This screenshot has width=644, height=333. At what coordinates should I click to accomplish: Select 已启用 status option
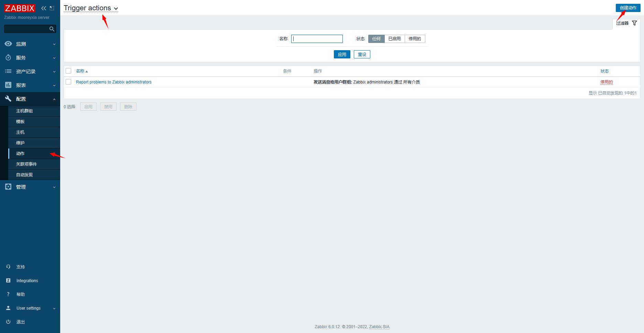[x=394, y=39]
